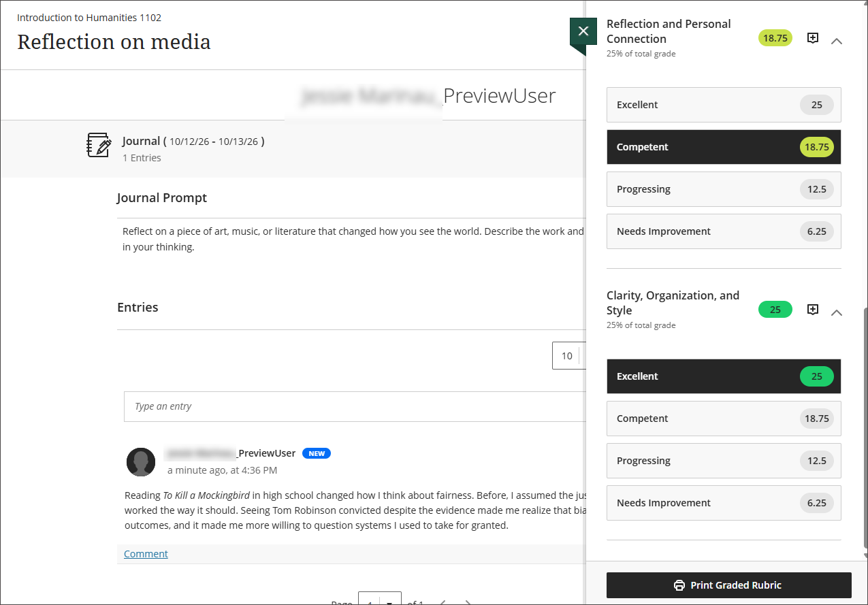Image resolution: width=868 pixels, height=605 pixels.
Task: Choose Progressing for Reflection and Personal Connection
Action: tap(724, 189)
